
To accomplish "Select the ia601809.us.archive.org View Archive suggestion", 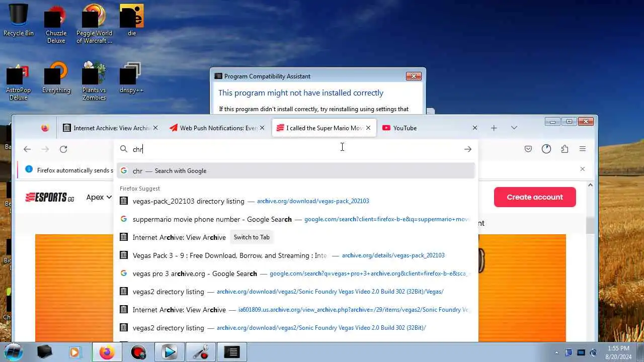I will click(x=296, y=310).
